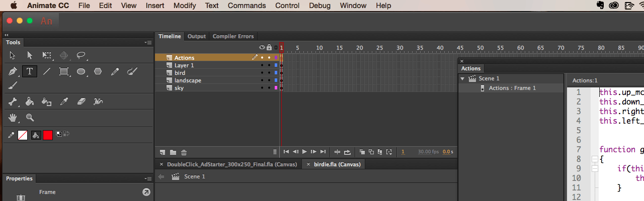Select the Paint Brush tool below Pen
This screenshot has height=201, width=644.
point(13,85)
